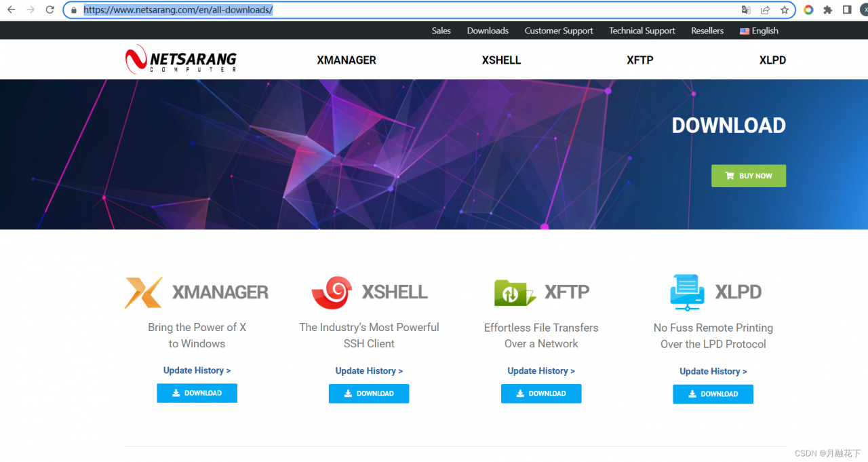Viewport: 868px width, 462px height.
Task: Click the colorful circular extension icon
Action: coord(808,10)
